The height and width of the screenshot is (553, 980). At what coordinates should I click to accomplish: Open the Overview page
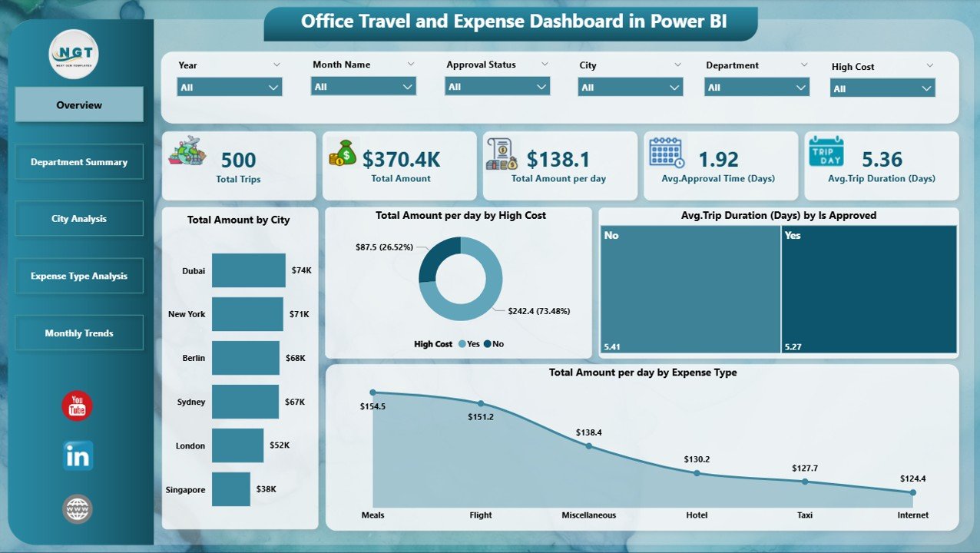79,104
